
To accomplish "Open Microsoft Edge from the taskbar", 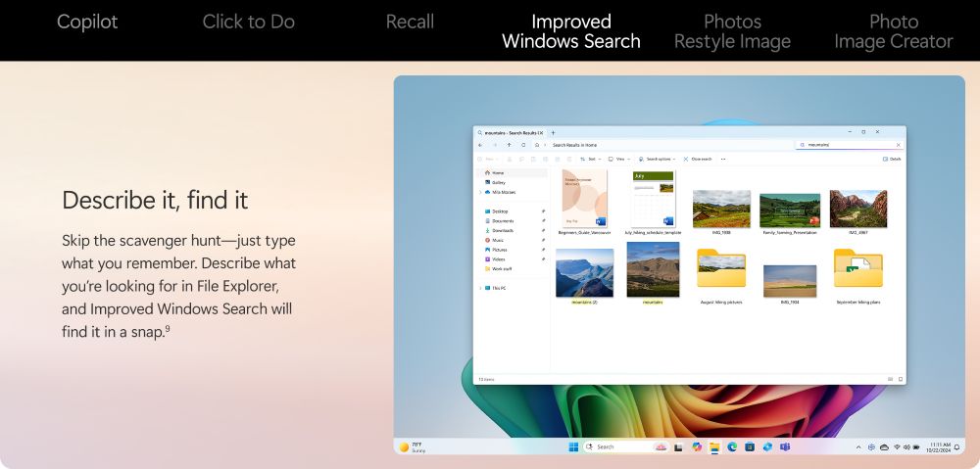I will (731, 446).
